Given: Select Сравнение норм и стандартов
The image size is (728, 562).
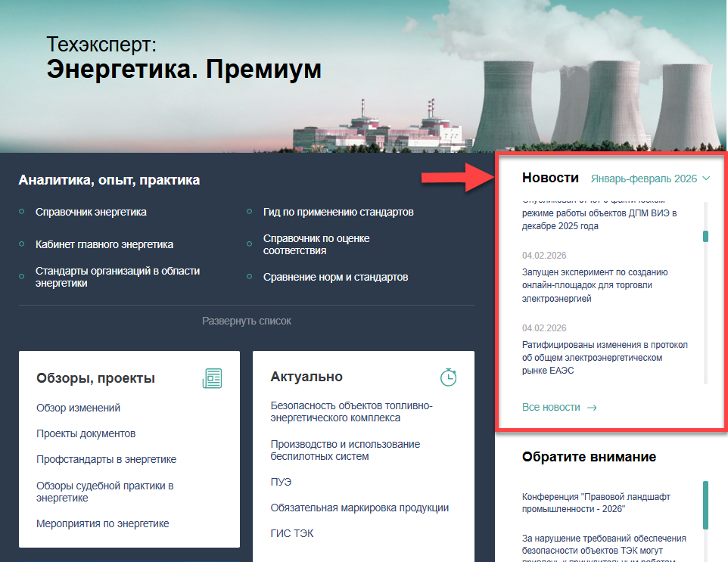Looking at the screenshot, I should tap(335, 277).
